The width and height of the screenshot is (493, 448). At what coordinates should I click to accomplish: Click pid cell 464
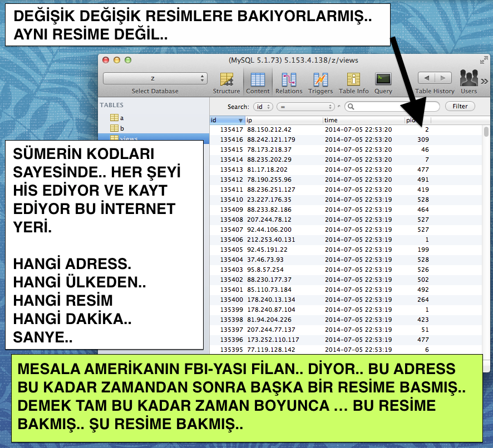(x=423, y=210)
